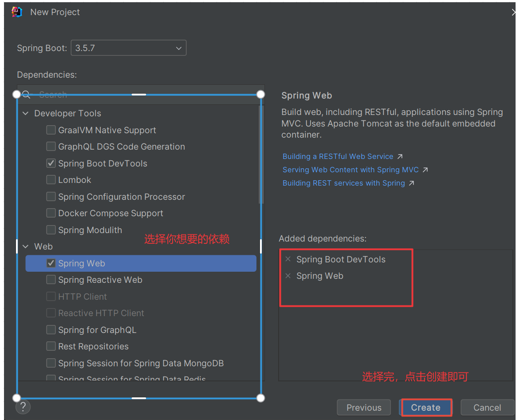520x420 pixels.
Task: Click arrow icon next to Building REST services link
Action: pos(412,183)
